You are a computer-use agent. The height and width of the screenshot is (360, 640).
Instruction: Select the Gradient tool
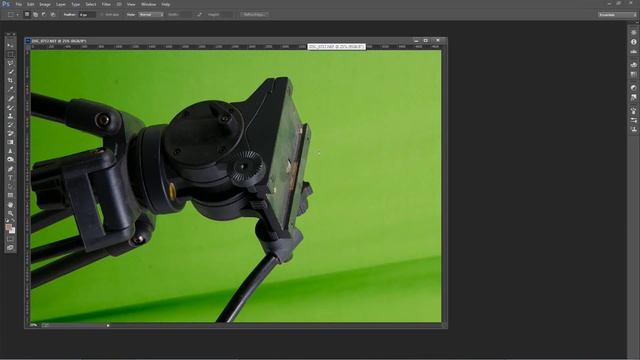click(11, 142)
